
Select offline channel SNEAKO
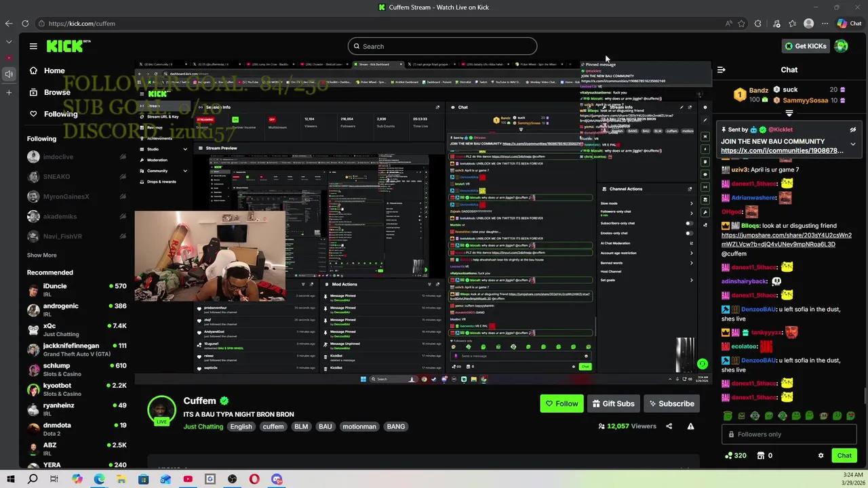77,176
